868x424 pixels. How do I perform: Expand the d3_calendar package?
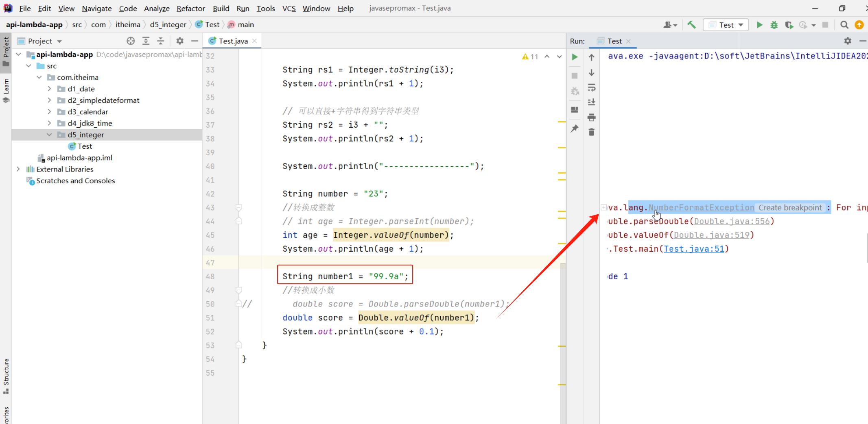coord(49,112)
